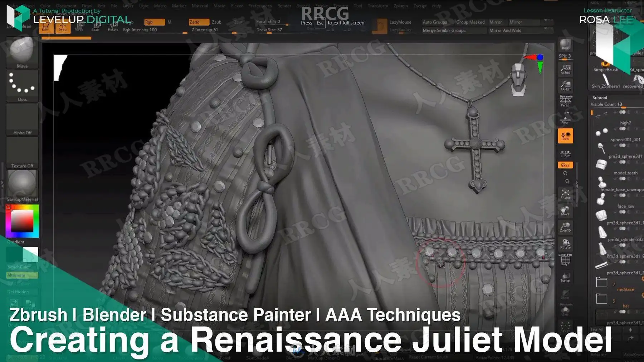This screenshot has height=362, width=644.
Task: Expand the necklace subtool folder
Action: [x=602, y=282]
